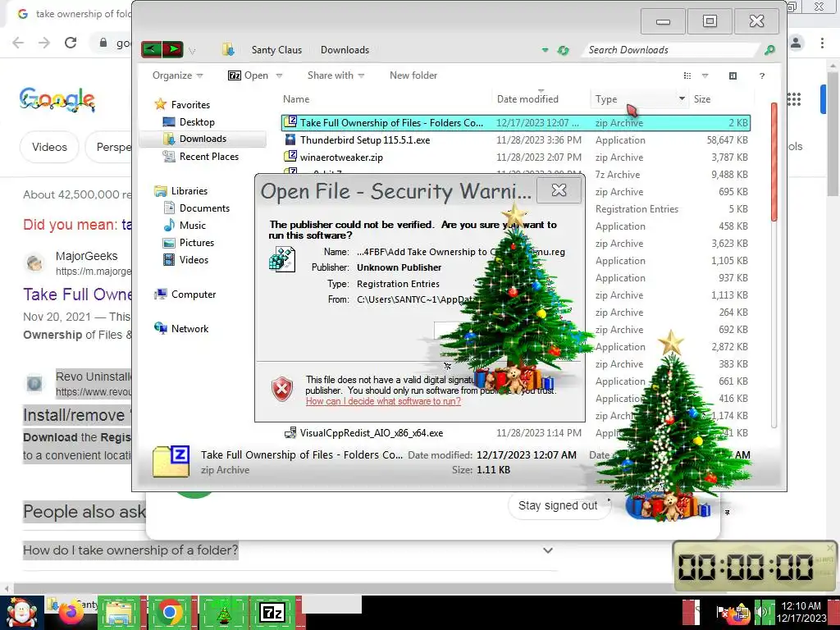Expand the Open button dropdown arrow
Viewport: 840px width, 630px height.
(279, 76)
